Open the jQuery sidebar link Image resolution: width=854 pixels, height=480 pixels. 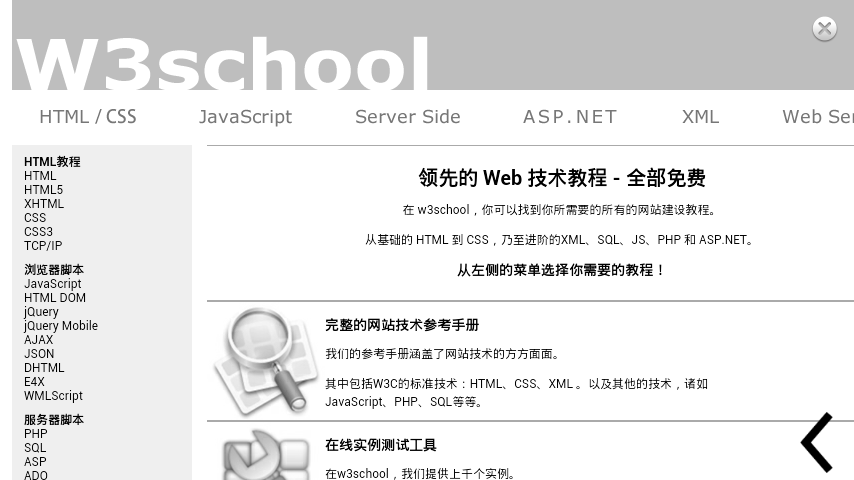pyautogui.click(x=41, y=312)
